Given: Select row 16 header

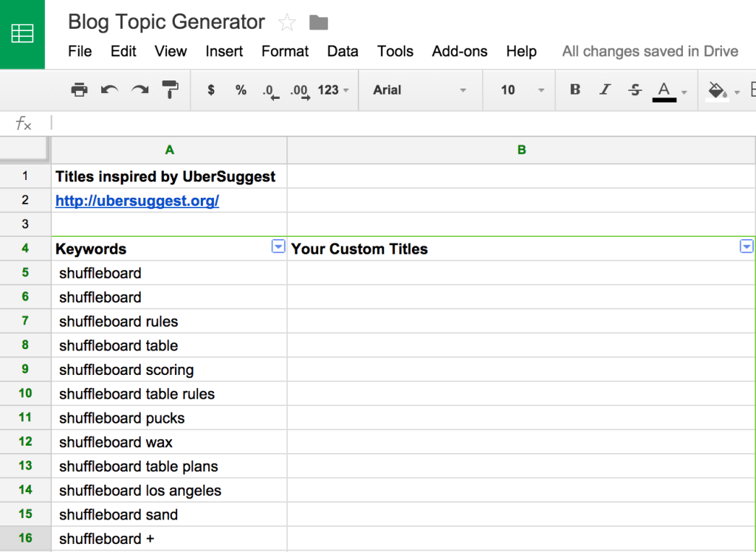Looking at the screenshot, I should tap(25, 538).
